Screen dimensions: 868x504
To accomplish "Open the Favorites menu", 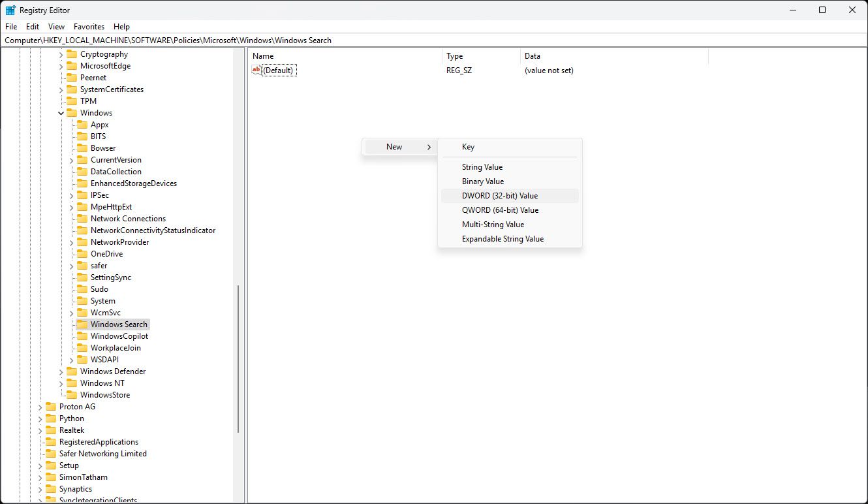I will tap(89, 27).
